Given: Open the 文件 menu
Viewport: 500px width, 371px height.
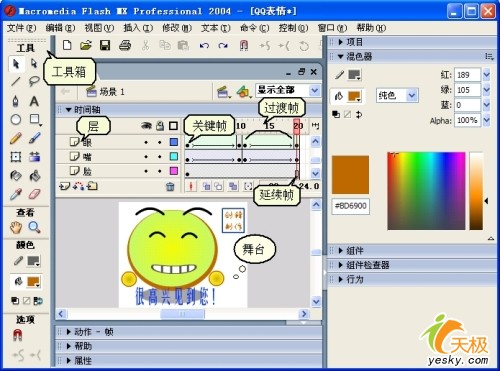Looking at the screenshot, I should 22,28.
